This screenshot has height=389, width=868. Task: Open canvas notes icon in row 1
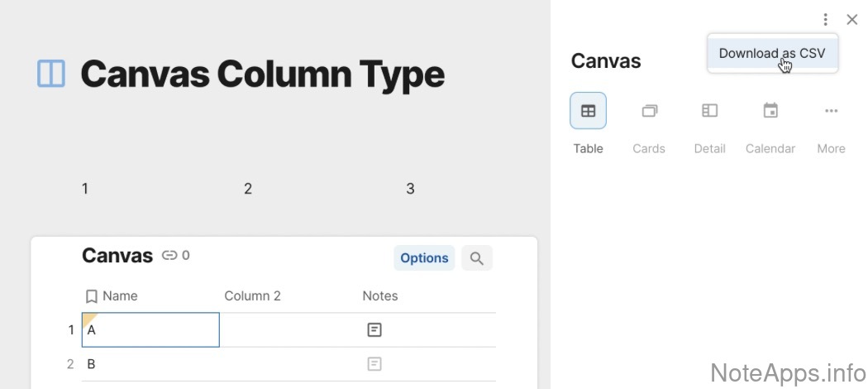(374, 330)
